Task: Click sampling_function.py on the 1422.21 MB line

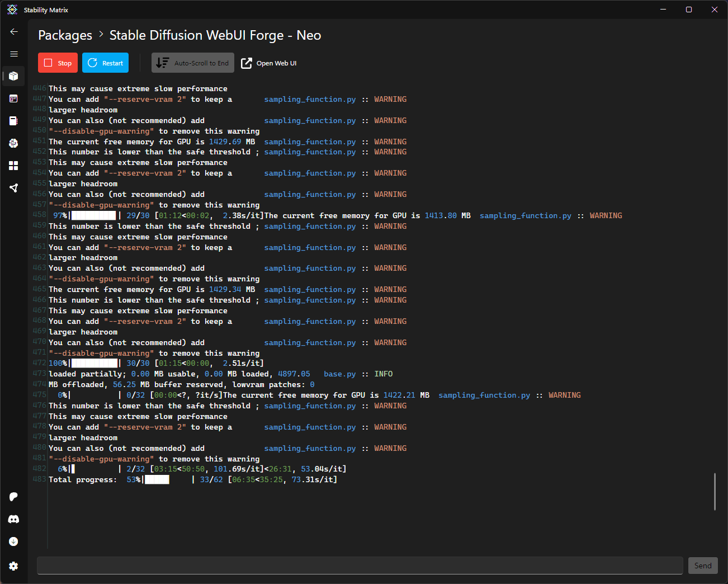Action: (484, 395)
